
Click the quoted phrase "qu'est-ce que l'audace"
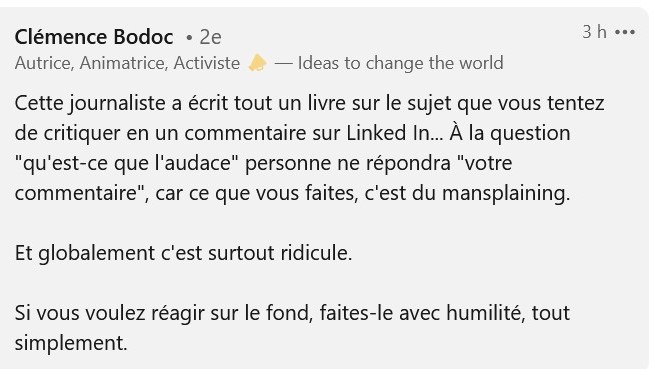(x=123, y=163)
